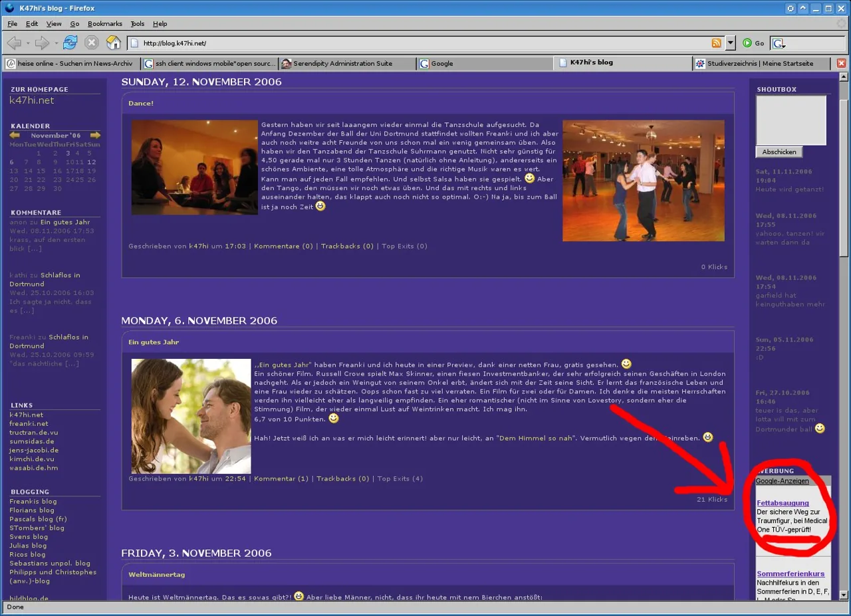
Task: Open the k47hi.net homepage link under Zur Homepage
Action: point(32,100)
